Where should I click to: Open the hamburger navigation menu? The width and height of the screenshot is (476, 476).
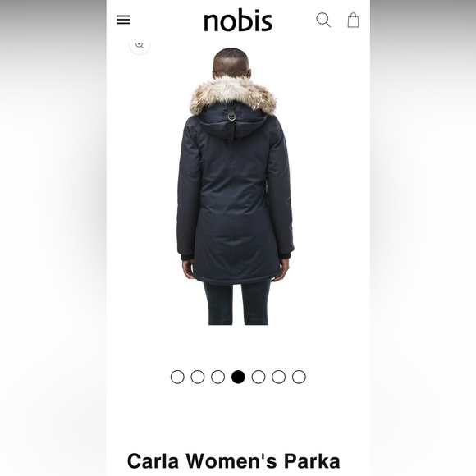(123, 20)
